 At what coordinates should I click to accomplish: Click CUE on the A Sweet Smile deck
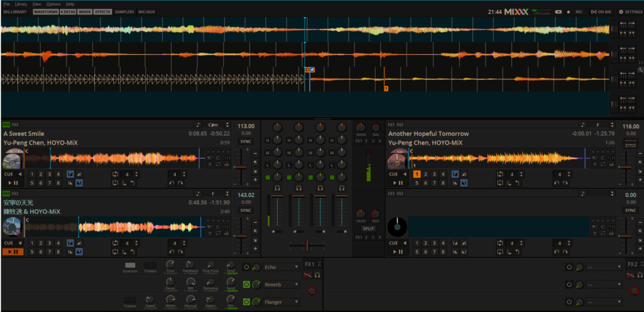coord(9,174)
